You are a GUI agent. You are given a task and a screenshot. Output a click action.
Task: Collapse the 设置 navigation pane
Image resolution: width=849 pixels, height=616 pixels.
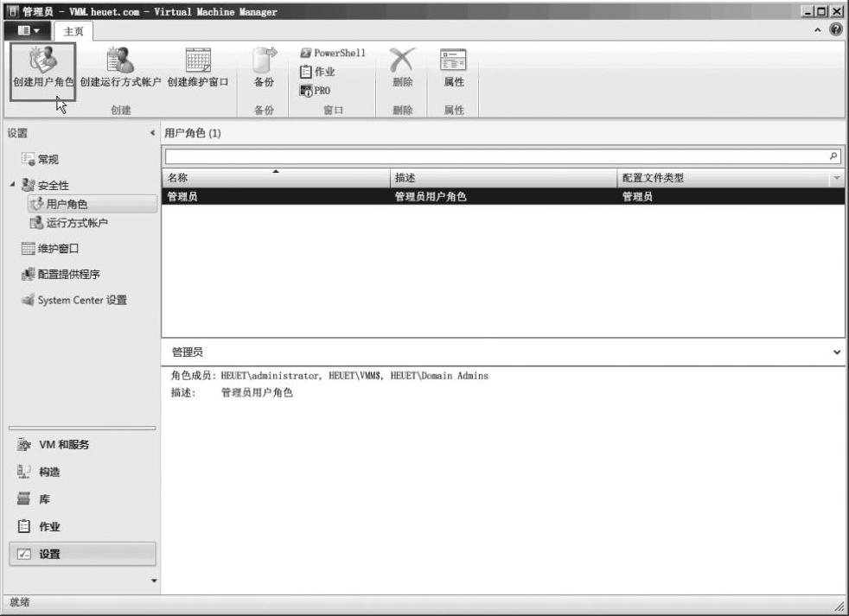pos(153,133)
